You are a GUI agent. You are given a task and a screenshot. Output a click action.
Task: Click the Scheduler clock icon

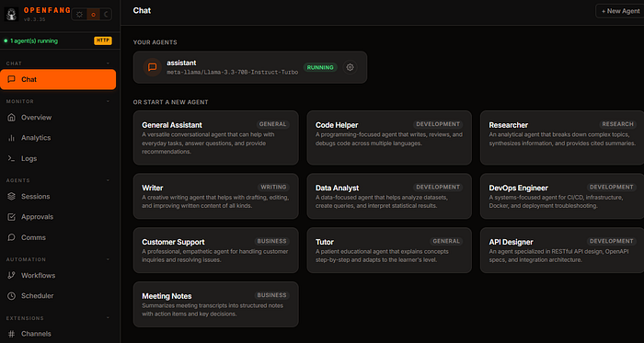(x=11, y=296)
